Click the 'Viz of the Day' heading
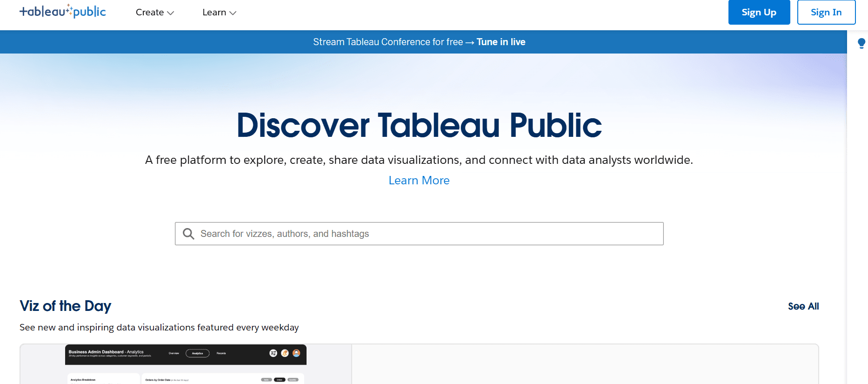This screenshot has height=384, width=868. tap(66, 306)
